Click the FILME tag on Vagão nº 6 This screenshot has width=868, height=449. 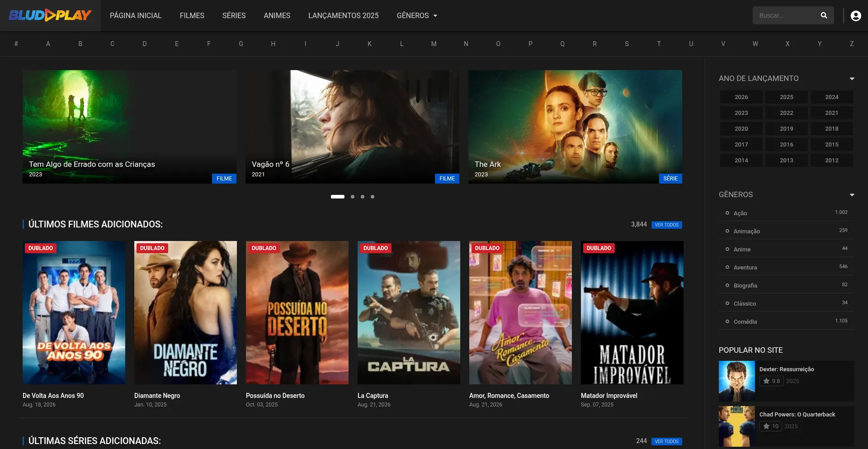click(447, 179)
